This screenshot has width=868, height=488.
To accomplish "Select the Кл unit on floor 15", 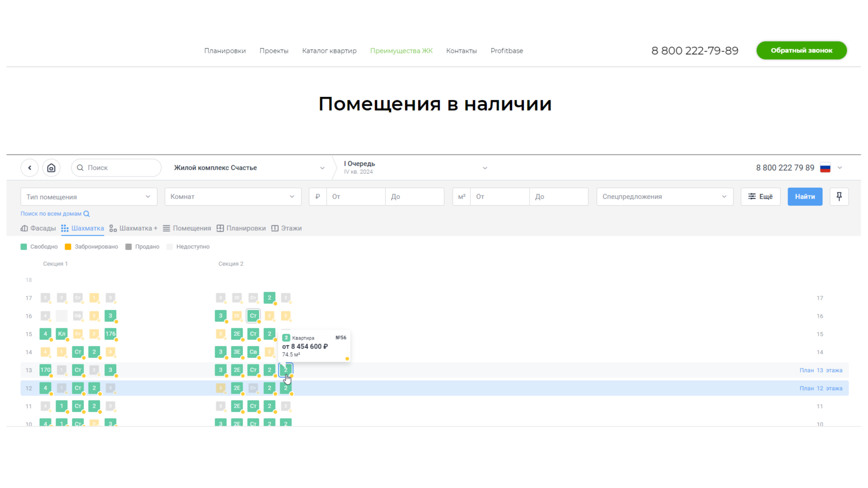I will pos(61,334).
